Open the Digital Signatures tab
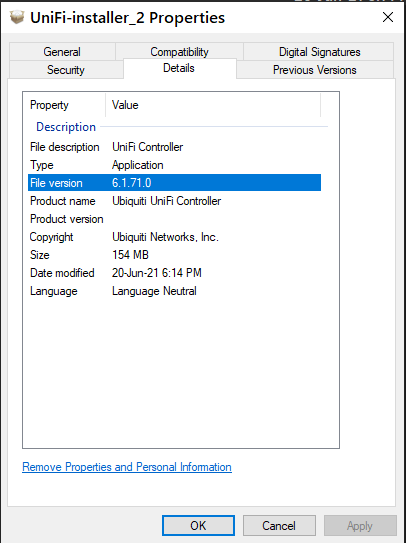Image resolution: width=406 pixels, height=543 pixels. [319, 52]
